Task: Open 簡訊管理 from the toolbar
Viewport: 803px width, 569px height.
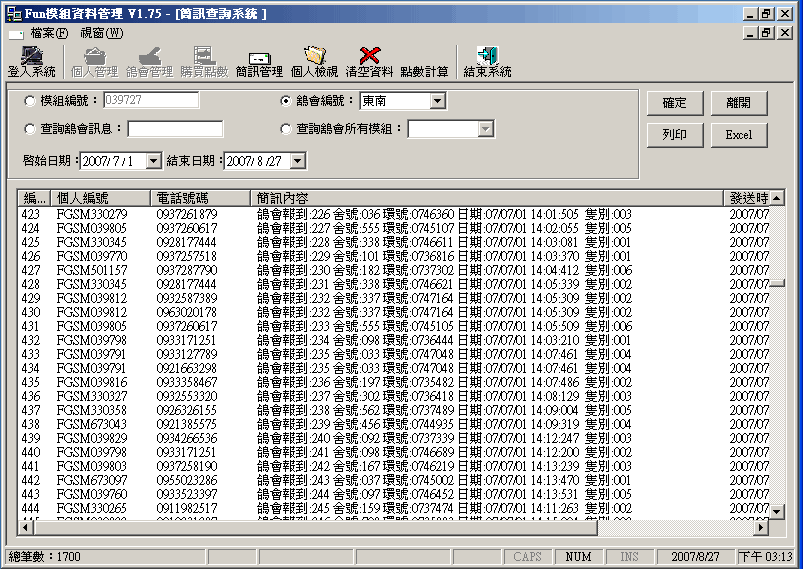Action: [x=259, y=61]
